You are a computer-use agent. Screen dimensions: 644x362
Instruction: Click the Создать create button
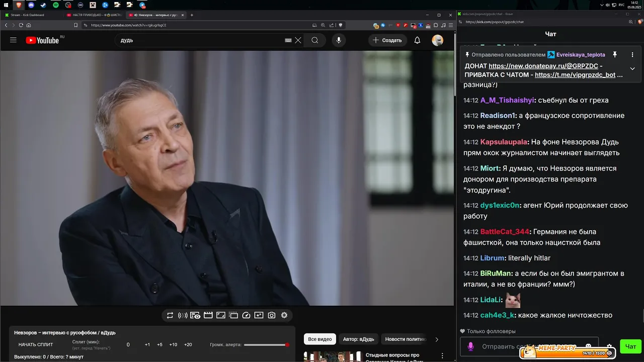point(387,40)
